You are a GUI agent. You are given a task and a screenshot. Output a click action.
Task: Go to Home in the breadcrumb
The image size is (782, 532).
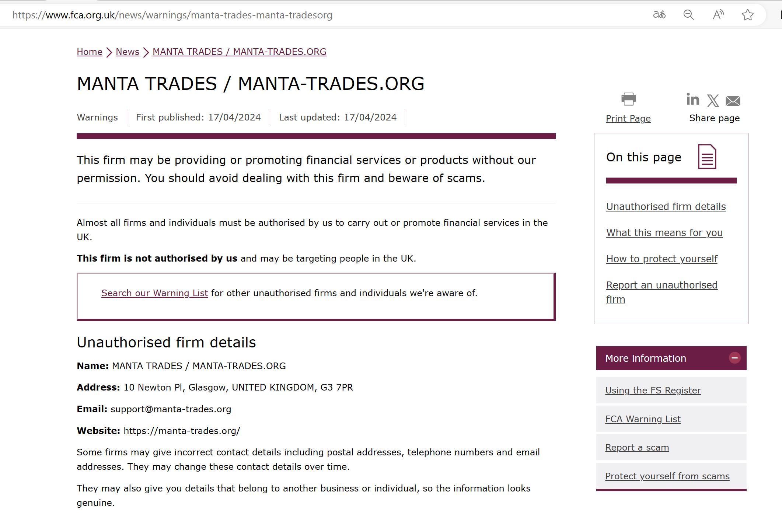point(90,52)
